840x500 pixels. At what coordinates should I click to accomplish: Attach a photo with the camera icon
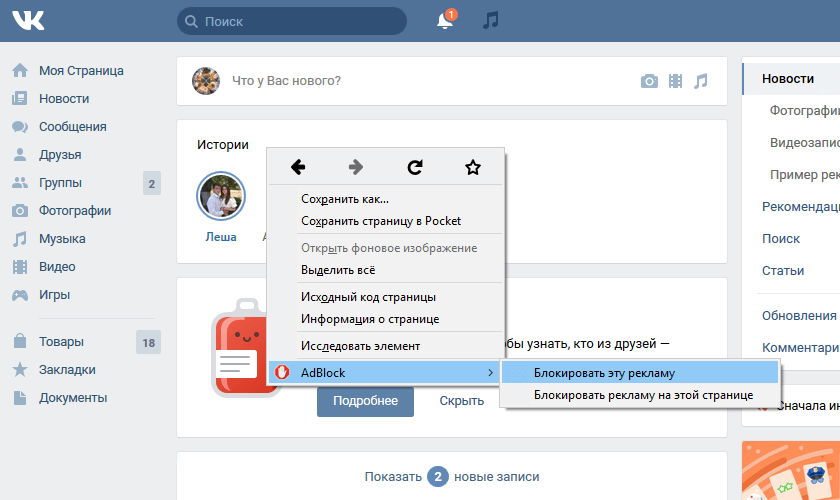coord(649,81)
